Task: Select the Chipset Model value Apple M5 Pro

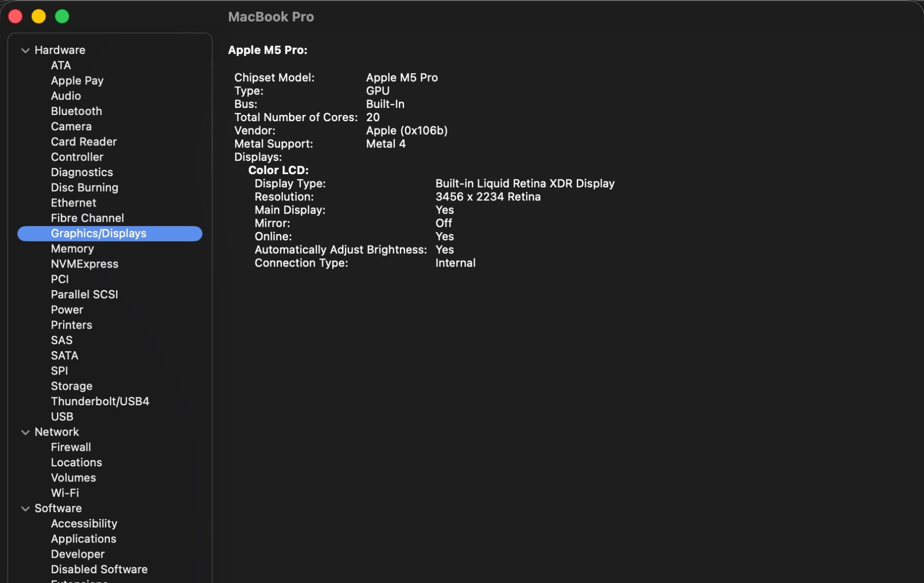Action: tap(401, 78)
